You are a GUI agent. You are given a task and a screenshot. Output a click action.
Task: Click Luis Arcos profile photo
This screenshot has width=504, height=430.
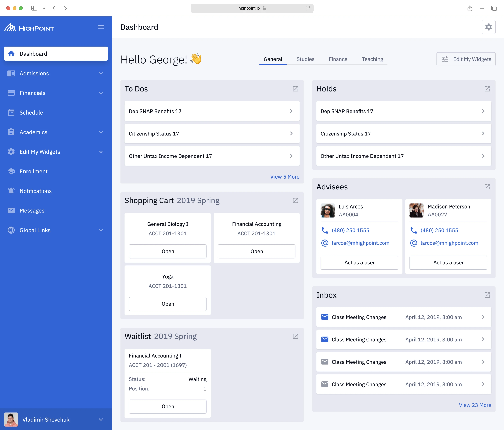327,211
